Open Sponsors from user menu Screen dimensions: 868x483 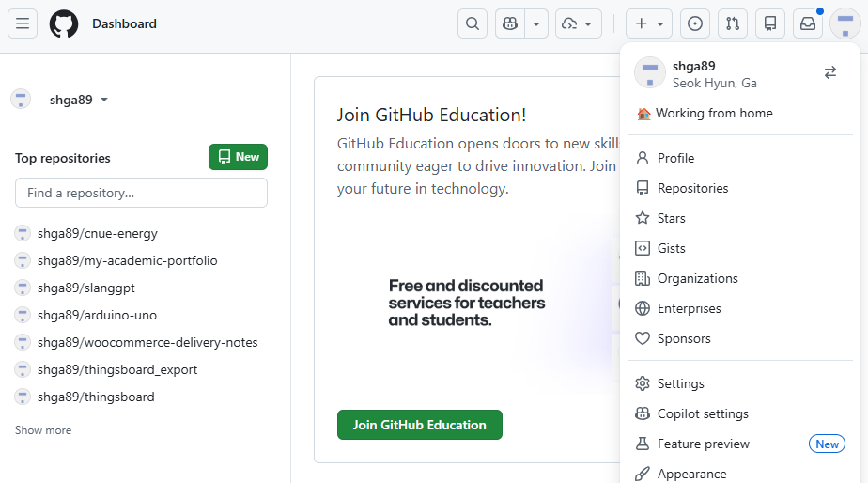point(739,338)
